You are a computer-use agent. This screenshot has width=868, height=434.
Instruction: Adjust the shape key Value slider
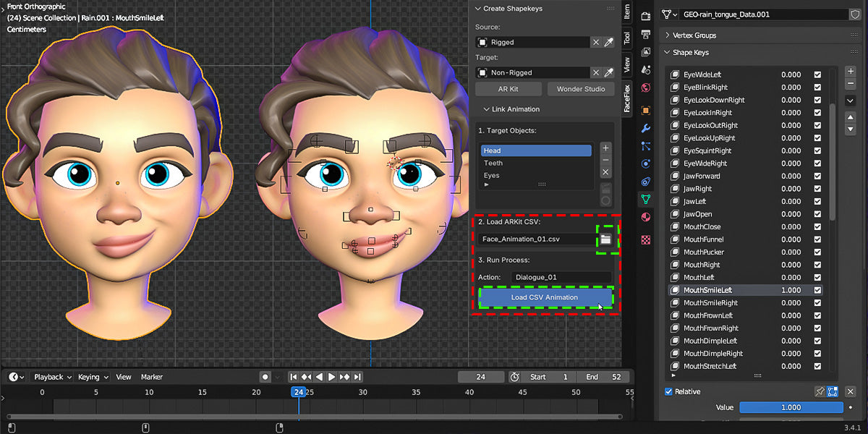pos(791,407)
